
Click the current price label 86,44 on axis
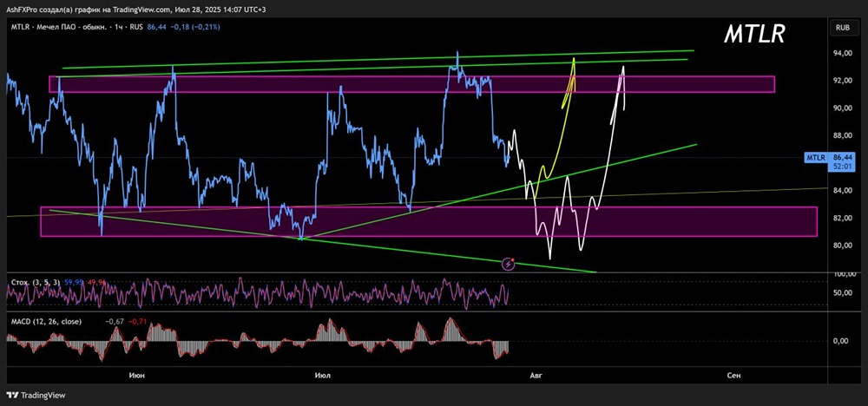845,156
